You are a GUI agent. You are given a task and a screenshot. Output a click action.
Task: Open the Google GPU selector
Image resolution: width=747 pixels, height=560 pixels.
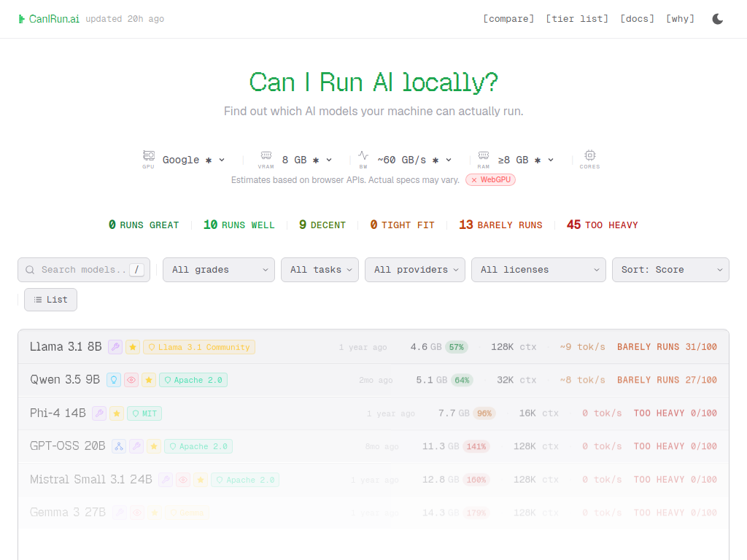coord(193,160)
